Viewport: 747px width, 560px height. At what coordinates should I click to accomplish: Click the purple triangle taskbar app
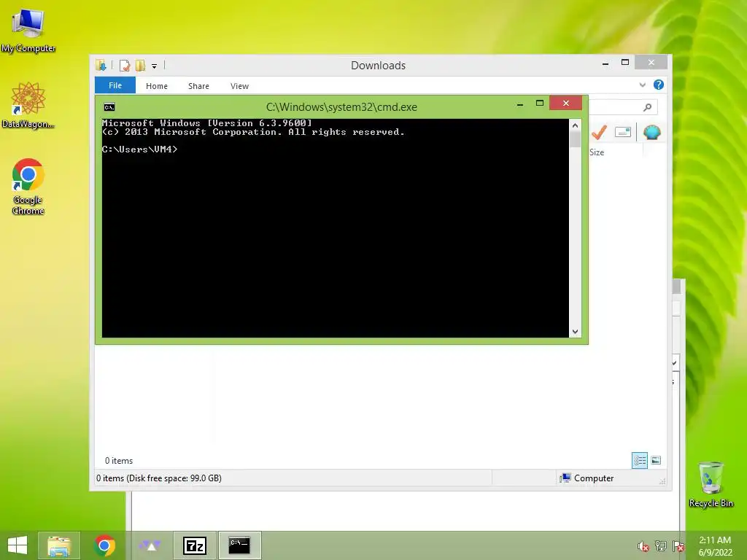point(150,545)
